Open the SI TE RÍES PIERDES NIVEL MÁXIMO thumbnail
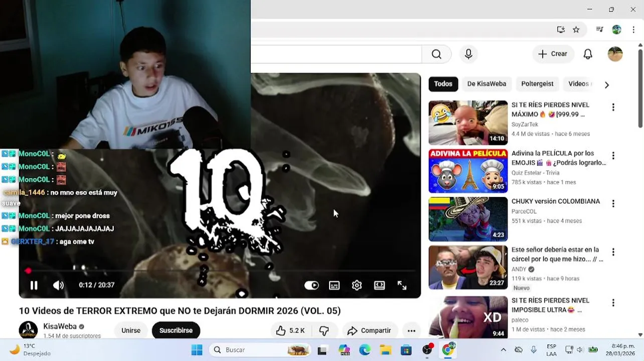This screenshot has height=361, width=644. pos(468,123)
